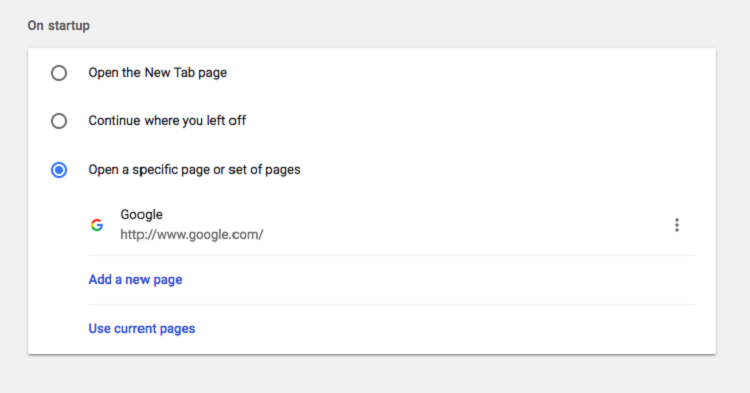Enable resuming previous session on startup
Screen dimensions: 750x393
pos(59,120)
